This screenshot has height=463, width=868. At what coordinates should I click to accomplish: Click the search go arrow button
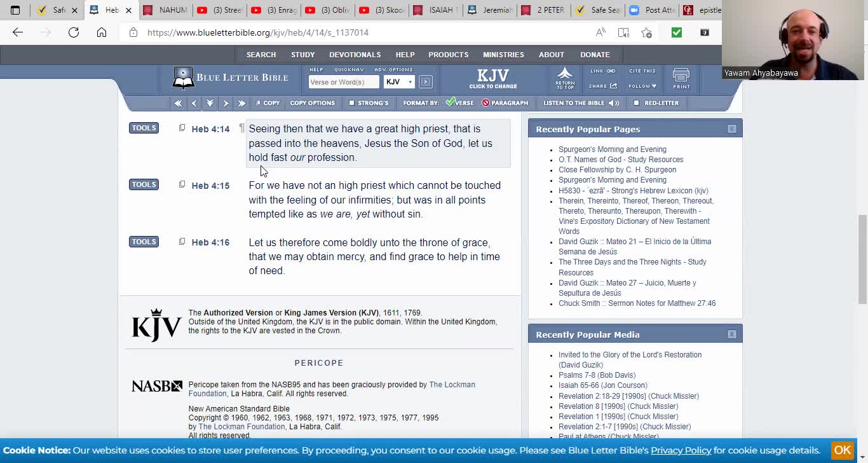pyautogui.click(x=426, y=82)
